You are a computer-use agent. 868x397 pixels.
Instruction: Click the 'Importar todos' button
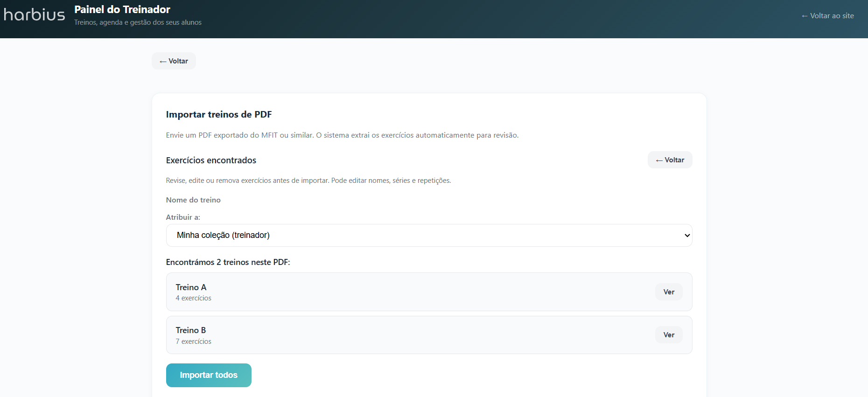click(209, 375)
